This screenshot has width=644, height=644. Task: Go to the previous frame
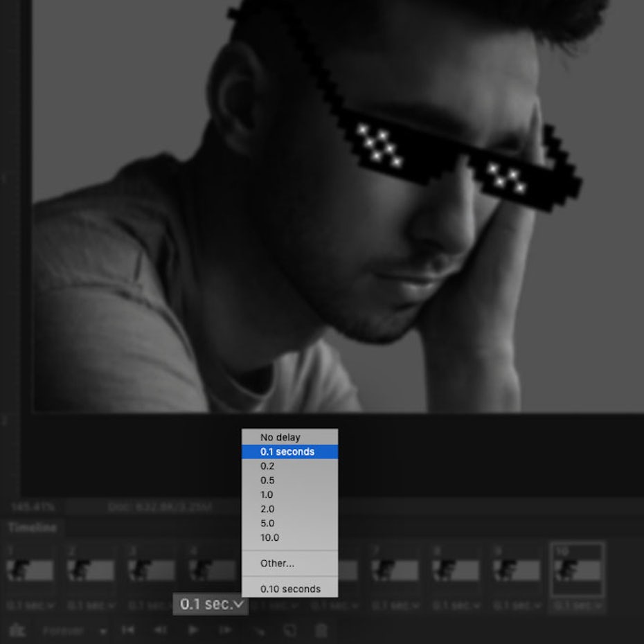pos(161,631)
